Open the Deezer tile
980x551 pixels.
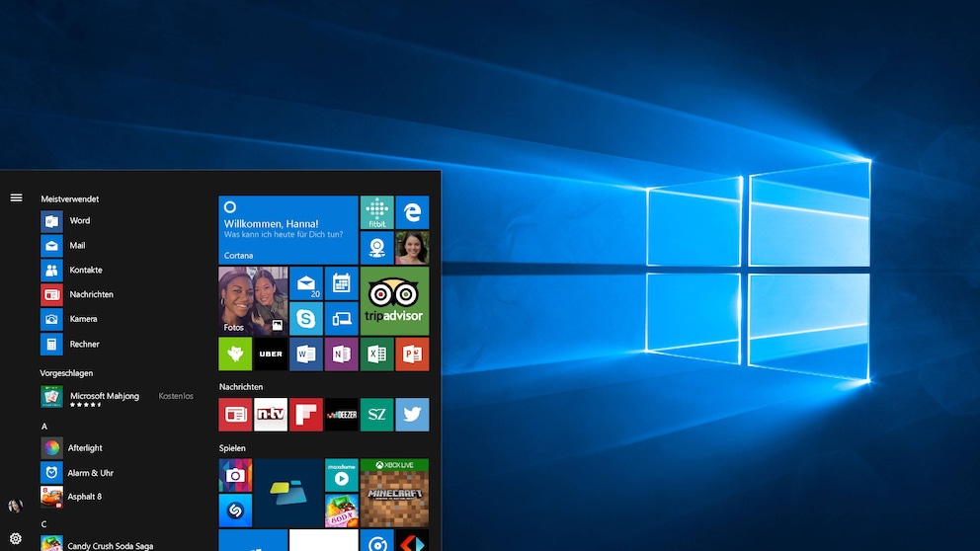coord(341,415)
